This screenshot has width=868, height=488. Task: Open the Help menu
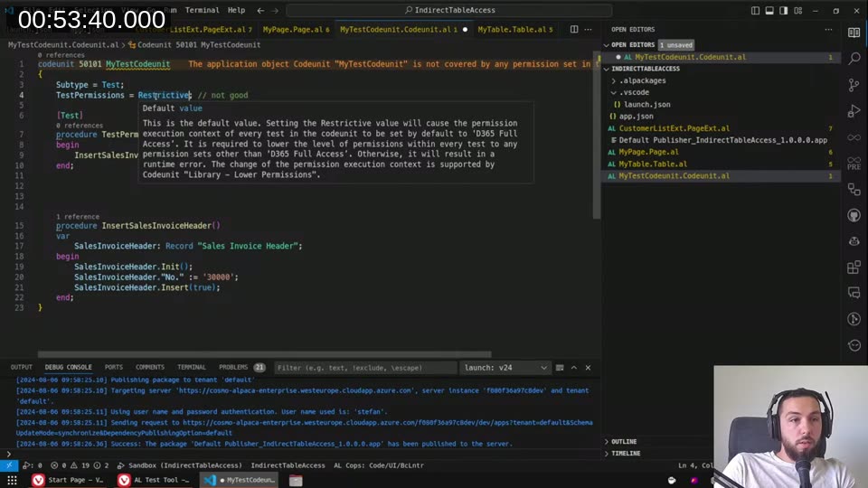pos(236,10)
